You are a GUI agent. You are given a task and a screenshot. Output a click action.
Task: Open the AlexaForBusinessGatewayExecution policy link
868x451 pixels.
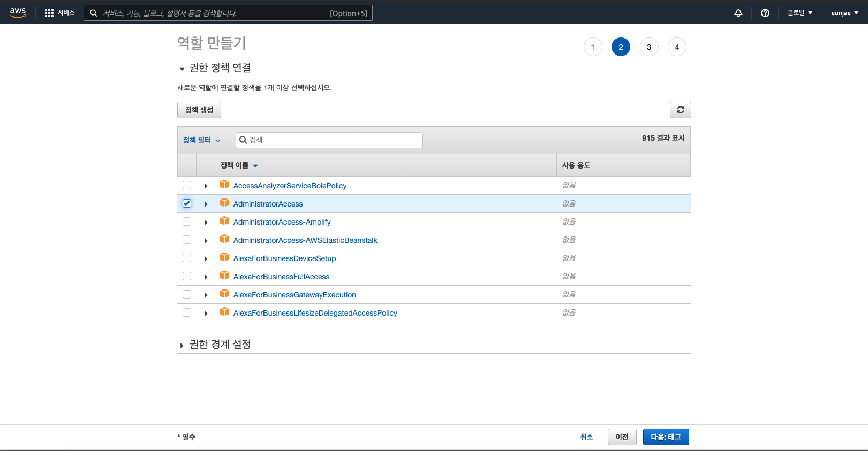tap(295, 295)
